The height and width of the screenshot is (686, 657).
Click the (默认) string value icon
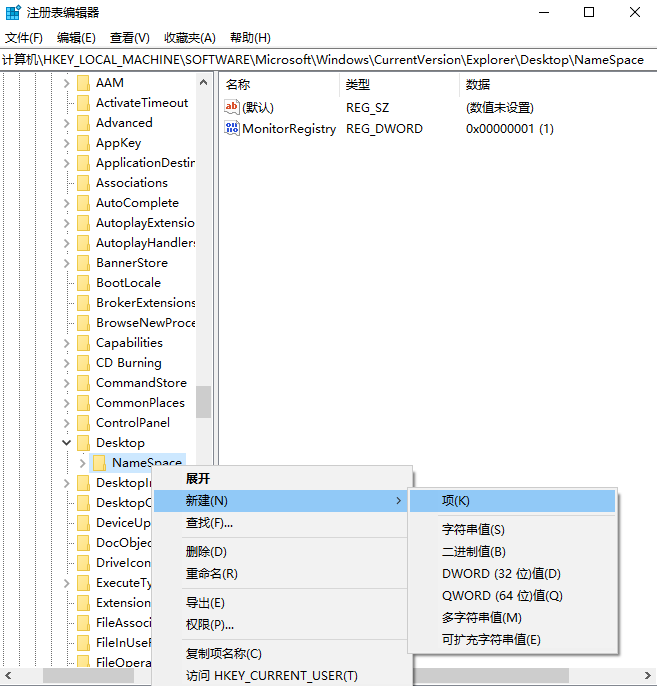232,107
